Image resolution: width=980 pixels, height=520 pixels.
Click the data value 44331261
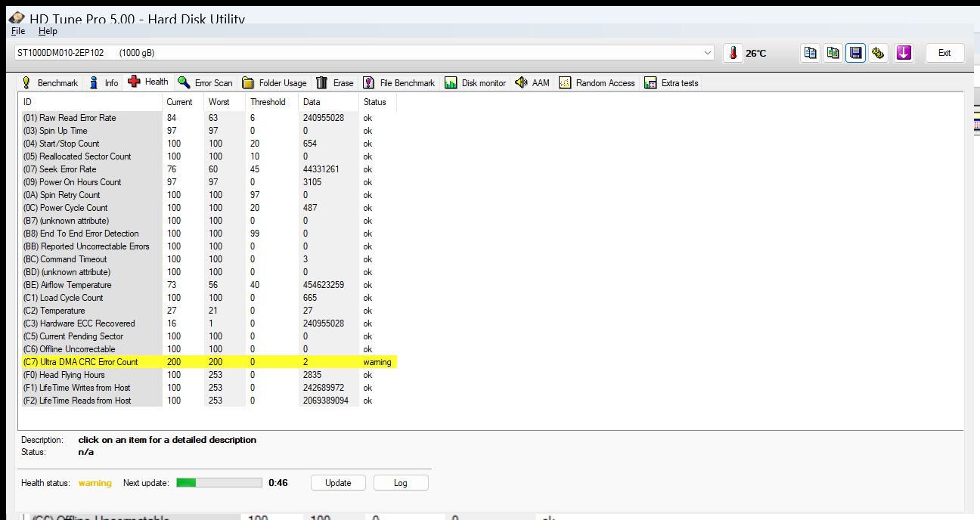tap(321, 169)
